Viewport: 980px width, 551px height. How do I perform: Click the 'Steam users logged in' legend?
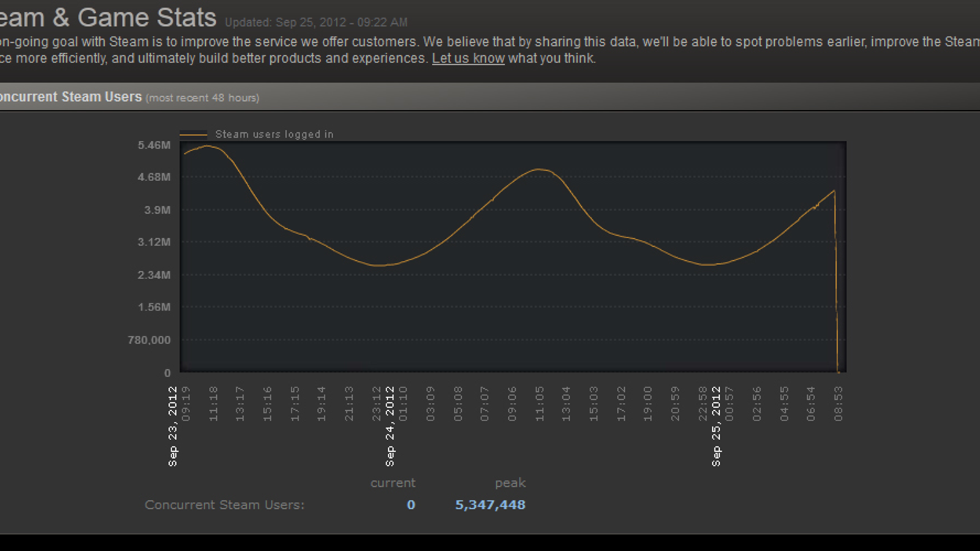coord(274,134)
